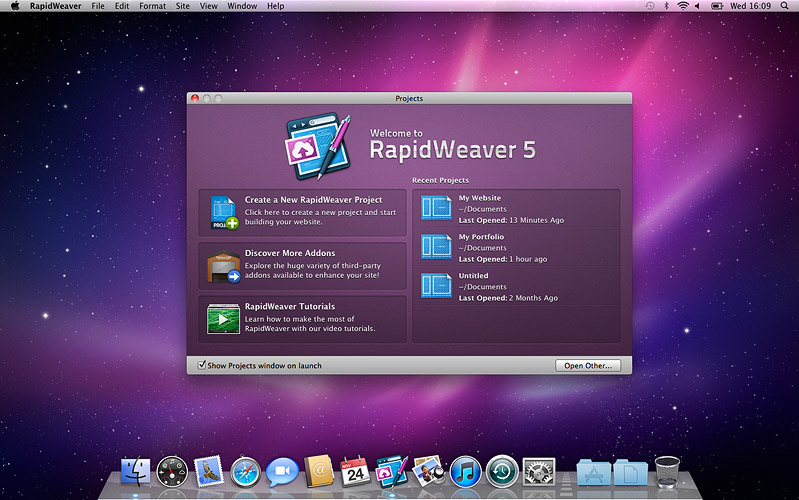Open the RapidWeaver Tutorials video icon
This screenshot has width=799, height=500.
[x=223, y=319]
